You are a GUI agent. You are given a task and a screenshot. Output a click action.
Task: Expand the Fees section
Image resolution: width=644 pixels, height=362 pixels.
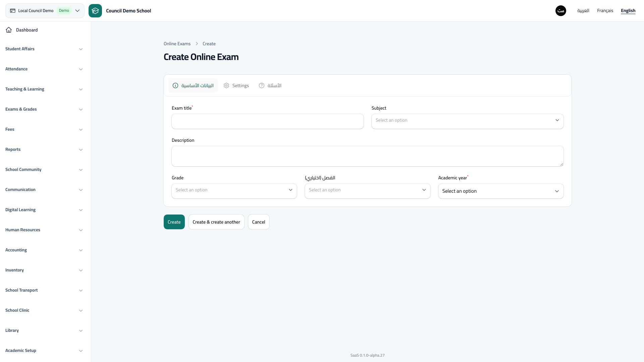[x=44, y=129]
